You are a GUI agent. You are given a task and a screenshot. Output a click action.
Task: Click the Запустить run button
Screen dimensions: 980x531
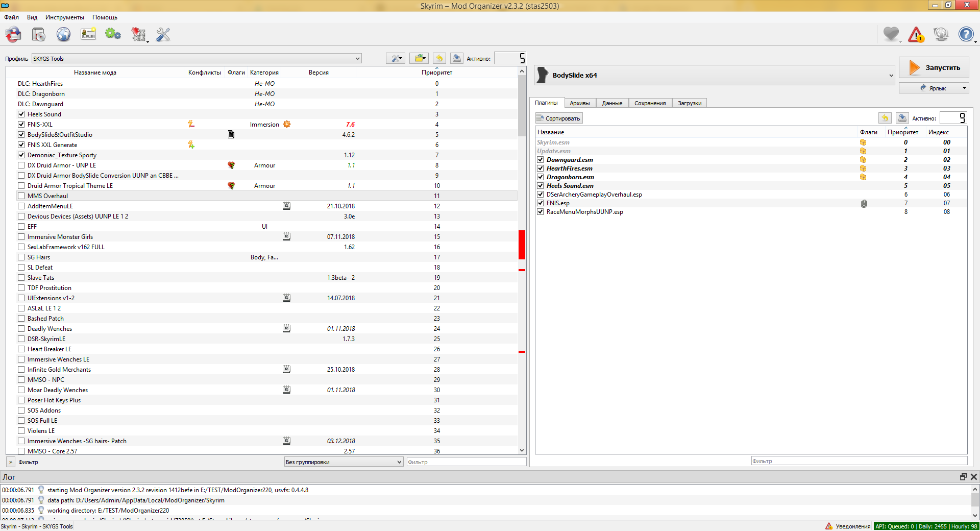(x=934, y=67)
